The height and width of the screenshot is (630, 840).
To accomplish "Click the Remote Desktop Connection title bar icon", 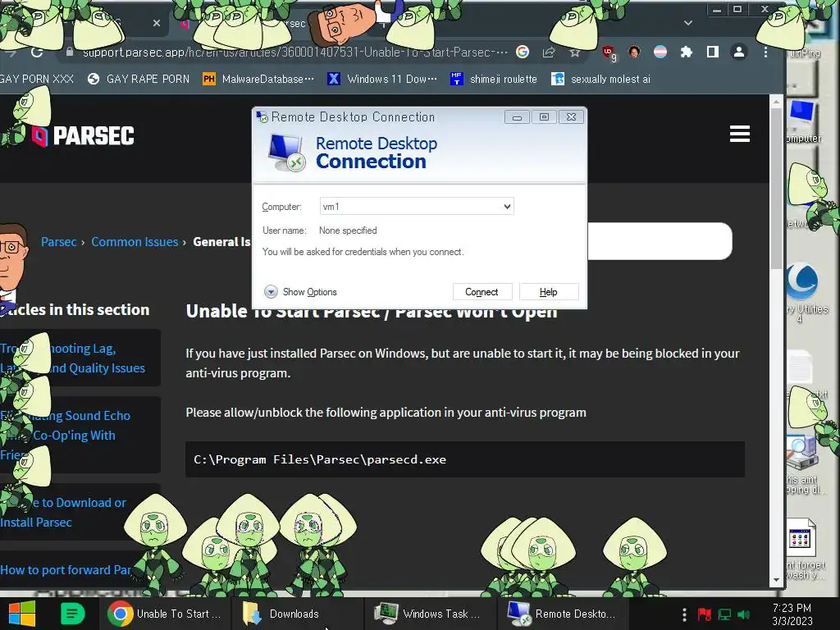I will tap(262, 116).
